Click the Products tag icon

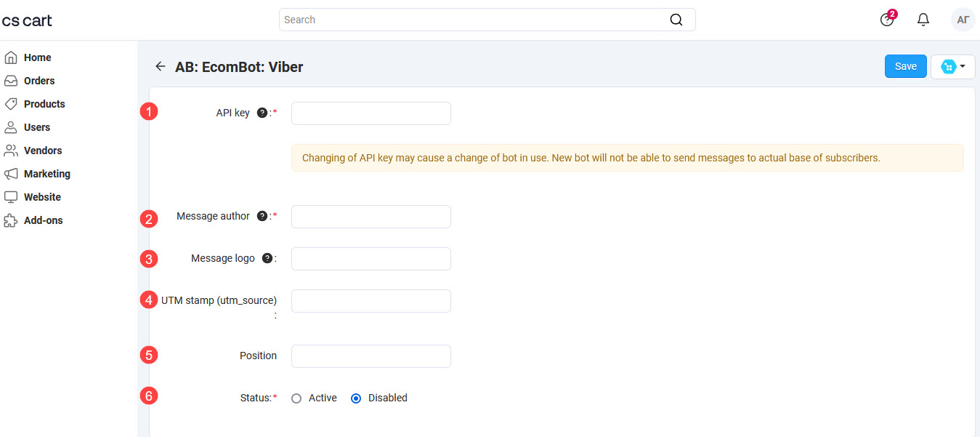tap(12, 103)
